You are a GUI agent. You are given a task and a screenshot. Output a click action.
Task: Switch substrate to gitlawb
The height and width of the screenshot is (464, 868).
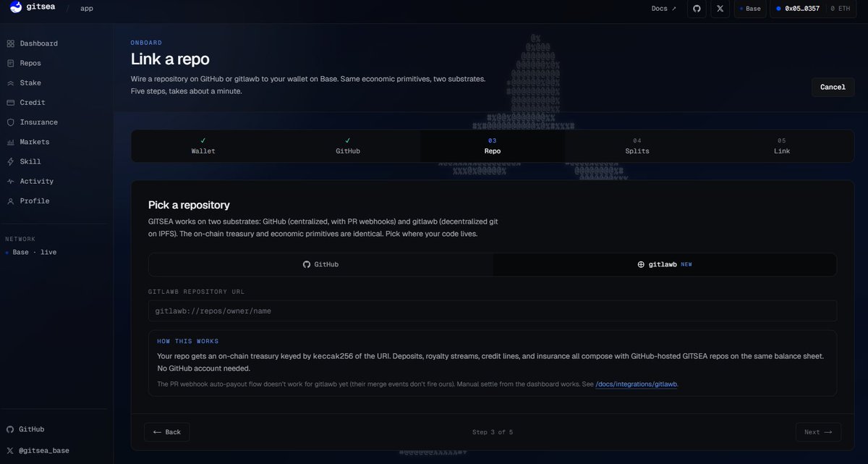665,264
